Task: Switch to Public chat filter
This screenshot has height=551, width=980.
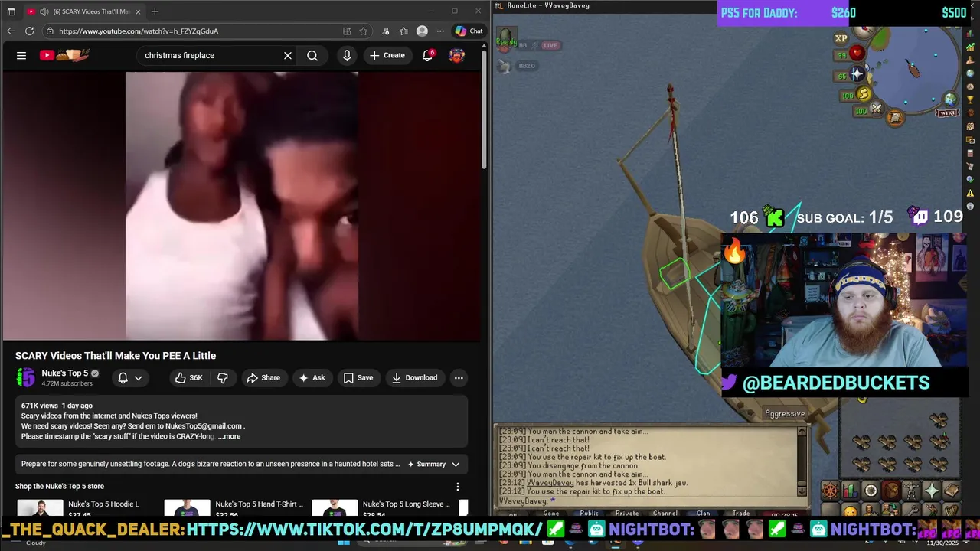Action: [x=590, y=514]
